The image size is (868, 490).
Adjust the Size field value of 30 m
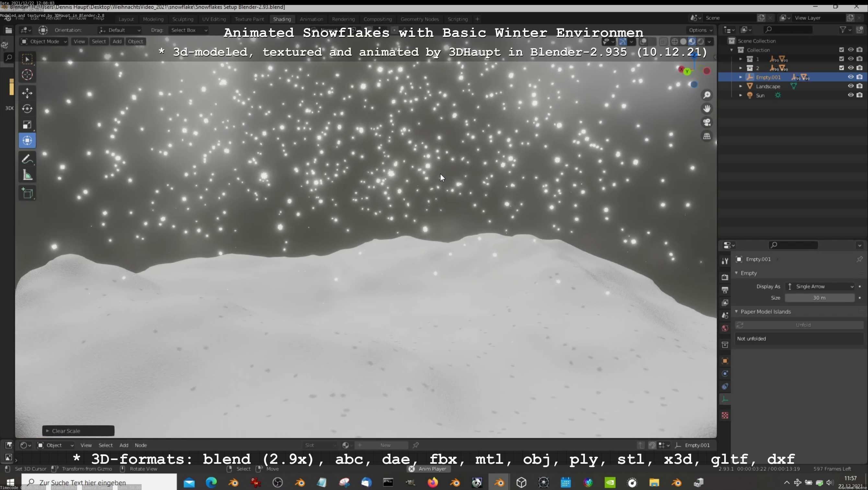coord(819,298)
